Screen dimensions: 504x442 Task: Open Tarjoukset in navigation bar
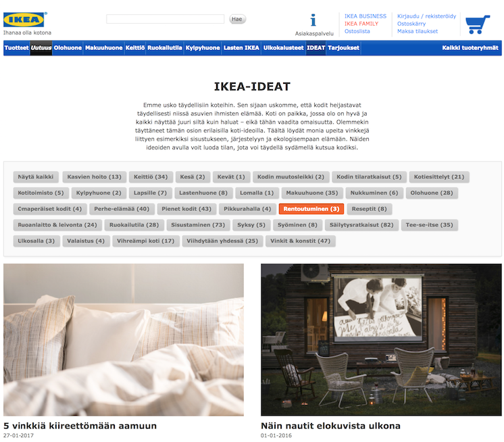[x=343, y=48]
